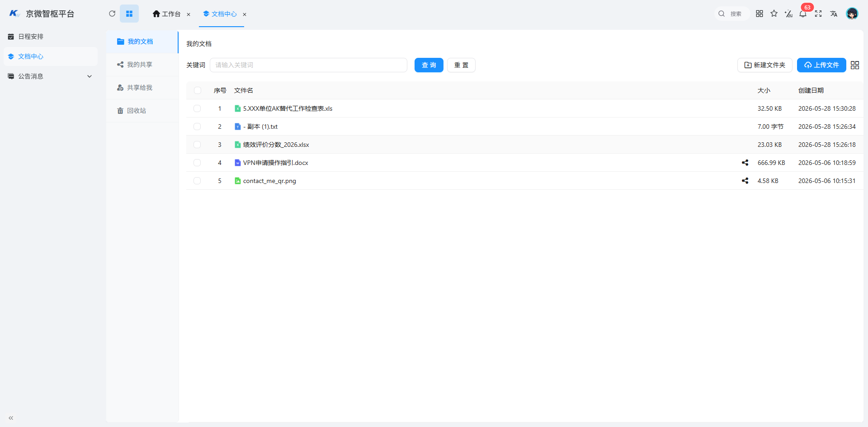This screenshot has height=427, width=868.
Task: Open the 回收站 recycle bin
Action: [x=142, y=111]
